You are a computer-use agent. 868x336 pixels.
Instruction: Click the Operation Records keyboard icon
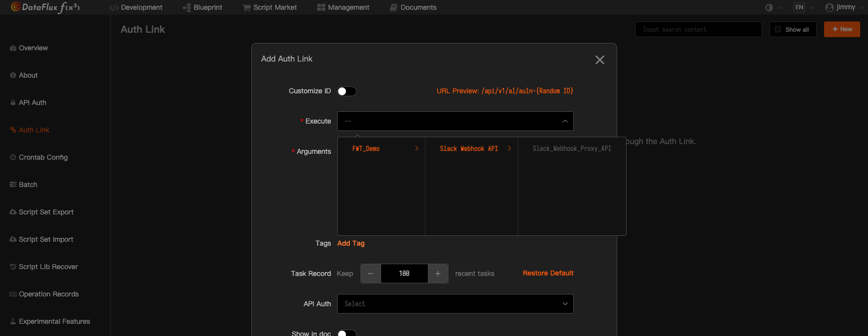[13, 294]
